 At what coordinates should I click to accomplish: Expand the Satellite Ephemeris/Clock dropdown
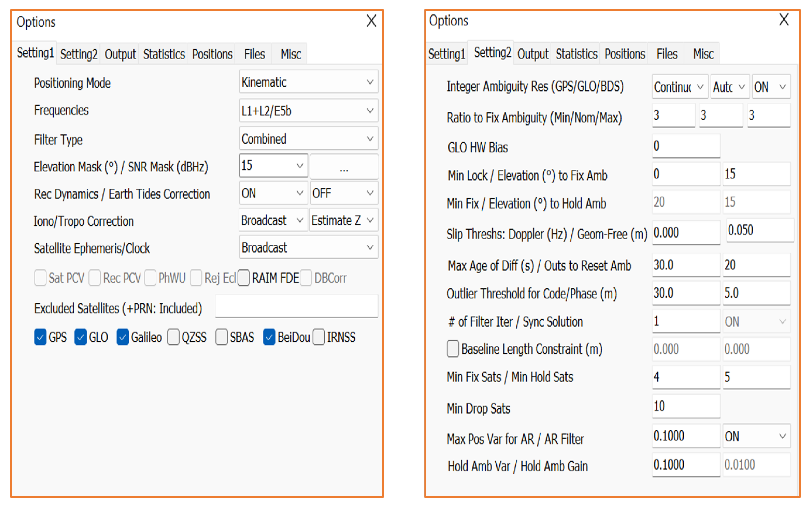point(308,248)
